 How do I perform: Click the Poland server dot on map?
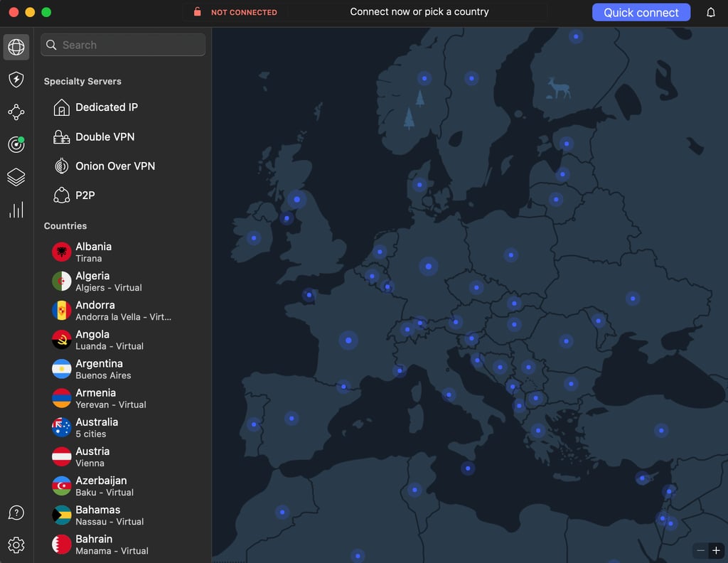point(510,254)
